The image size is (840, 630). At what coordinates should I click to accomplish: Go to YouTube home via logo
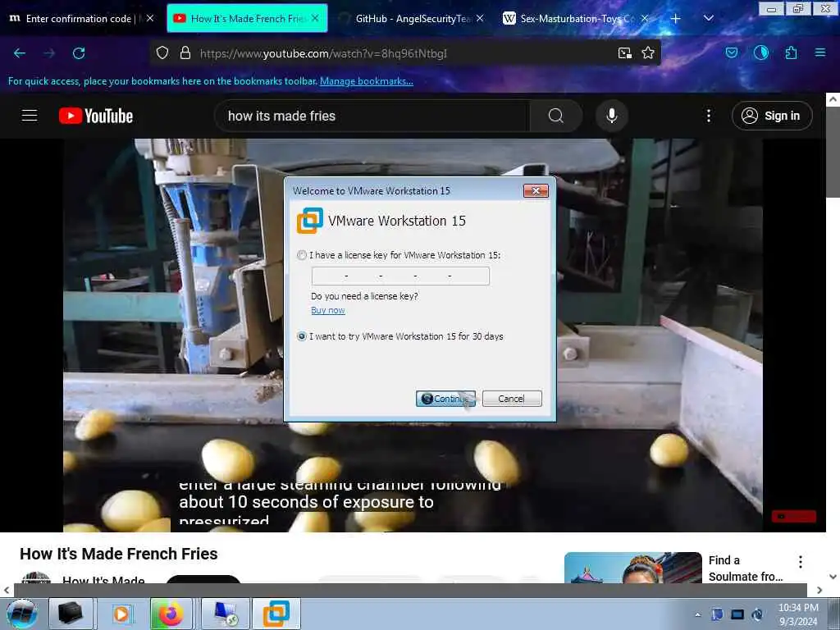[x=96, y=116]
